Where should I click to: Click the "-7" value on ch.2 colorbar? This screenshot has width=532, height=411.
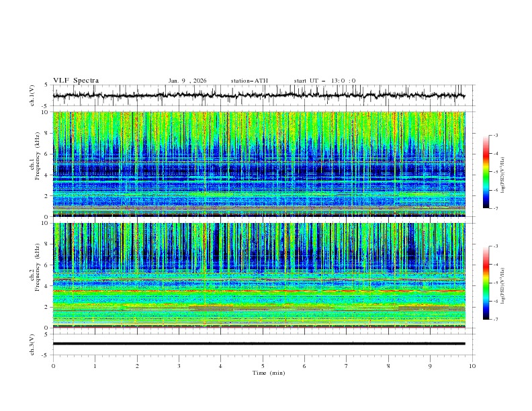point(496,320)
